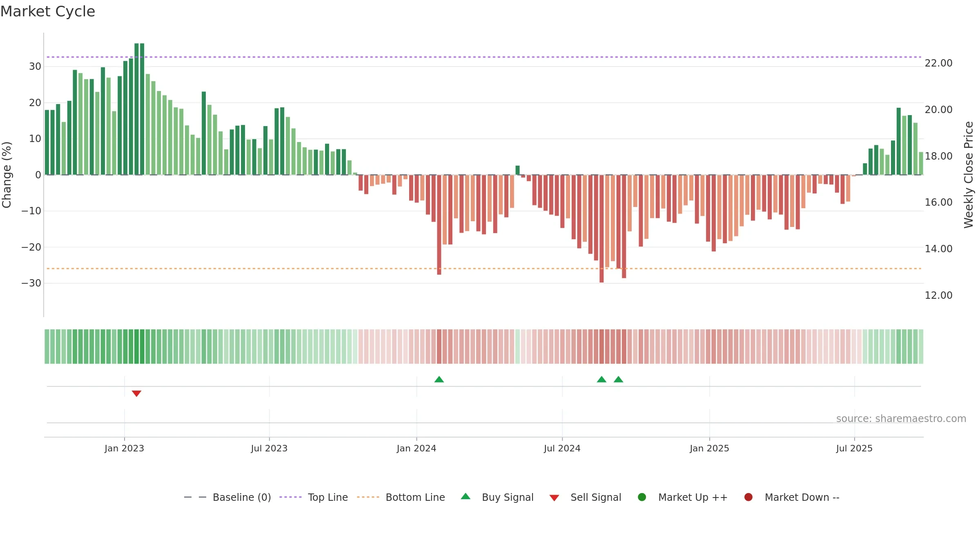Click the Jan 2024 x-axis label
The height and width of the screenshot is (551, 980).
(x=416, y=449)
